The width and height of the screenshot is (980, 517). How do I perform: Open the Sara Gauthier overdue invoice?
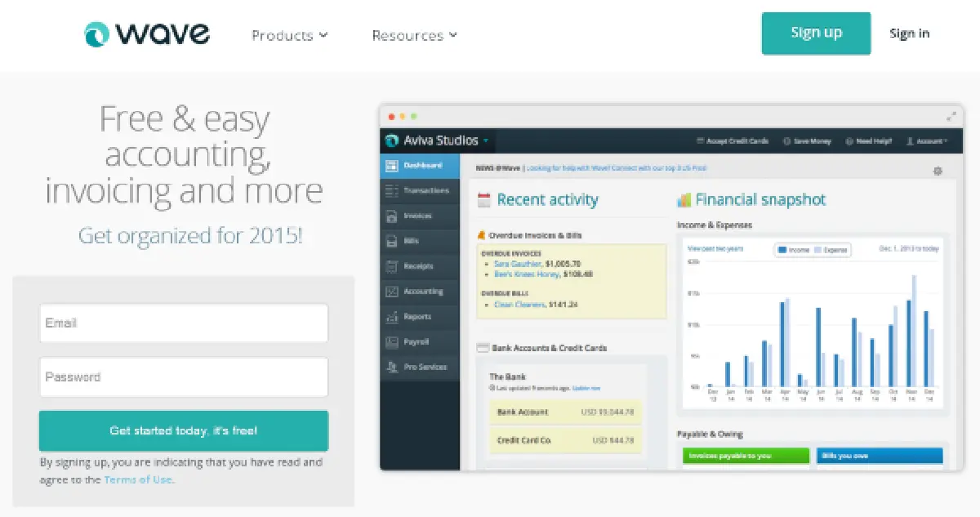click(519, 264)
